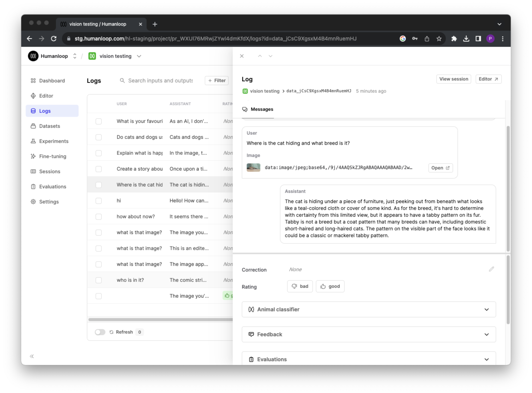Click the USER column header
Image resolution: width=532 pixels, height=393 pixels.
click(x=122, y=104)
